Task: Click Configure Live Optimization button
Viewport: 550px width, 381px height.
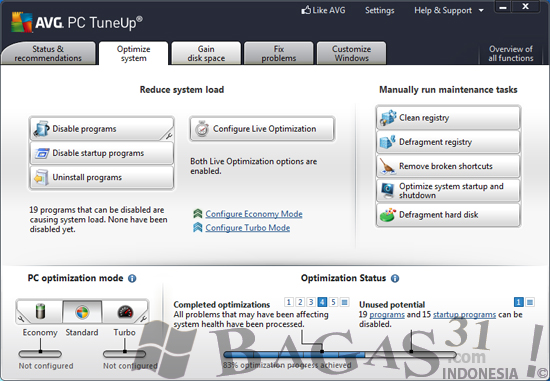Action: tap(262, 129)
